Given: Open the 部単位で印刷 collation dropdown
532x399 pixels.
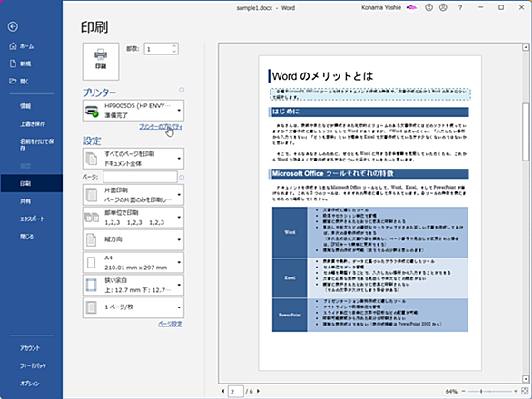Looking at the screenshot, I should (133, 218).
